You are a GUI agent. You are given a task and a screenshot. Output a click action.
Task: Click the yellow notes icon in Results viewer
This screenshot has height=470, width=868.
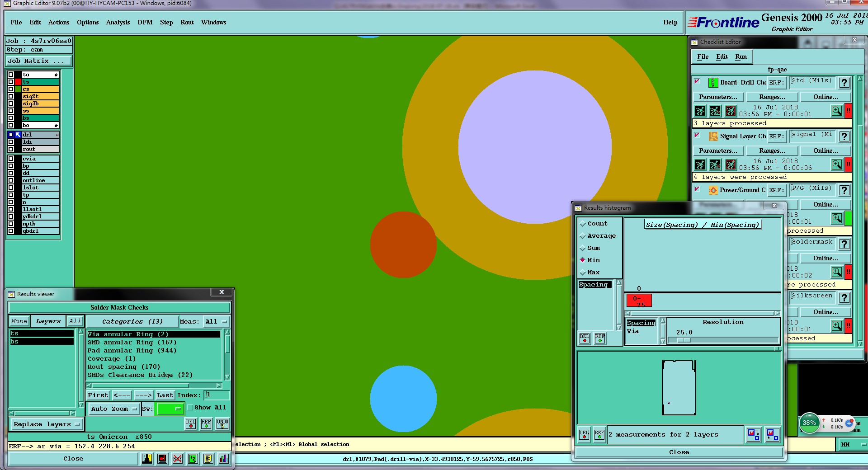pyautogui.click(x=208, y=459)
